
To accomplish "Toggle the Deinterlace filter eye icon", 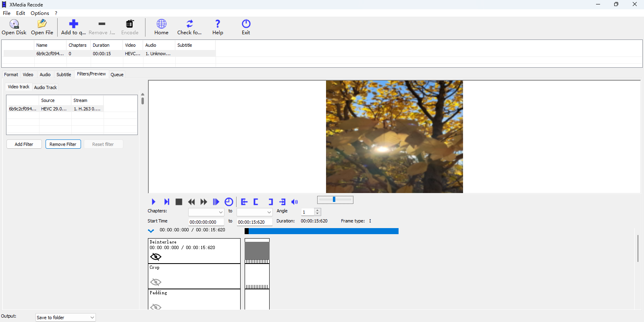I will (x=156, y=257).
